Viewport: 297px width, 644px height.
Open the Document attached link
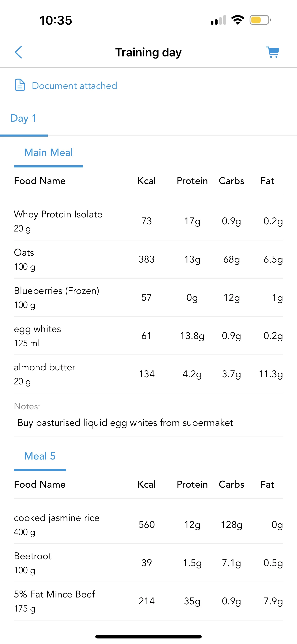74,86
